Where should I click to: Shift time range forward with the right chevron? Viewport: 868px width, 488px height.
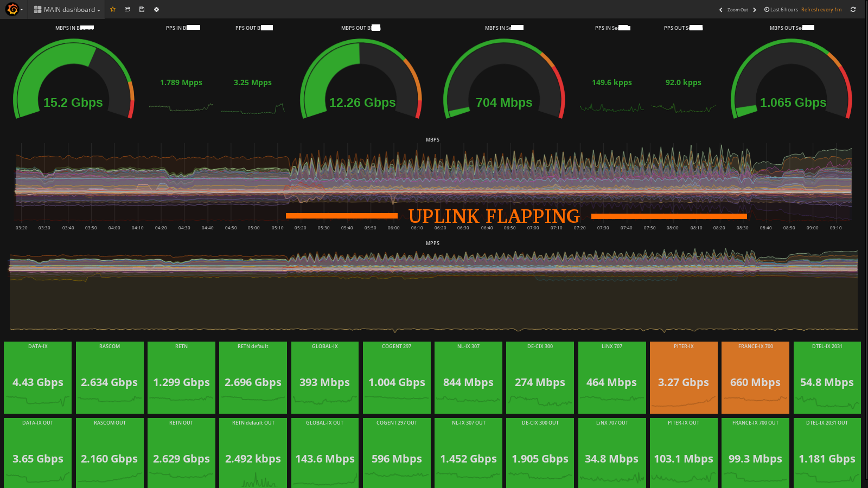pos(754,9)
